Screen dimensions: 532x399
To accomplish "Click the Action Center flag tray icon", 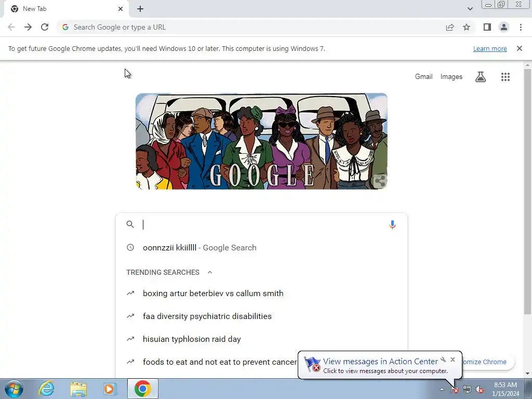I will tap(455, 390).
